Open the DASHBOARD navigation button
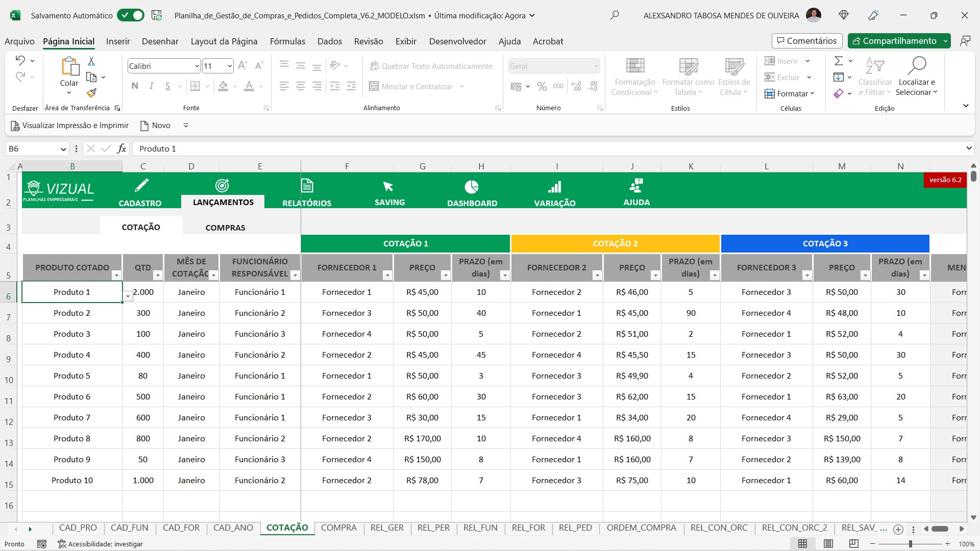The image size is (980, 551). 472,194
